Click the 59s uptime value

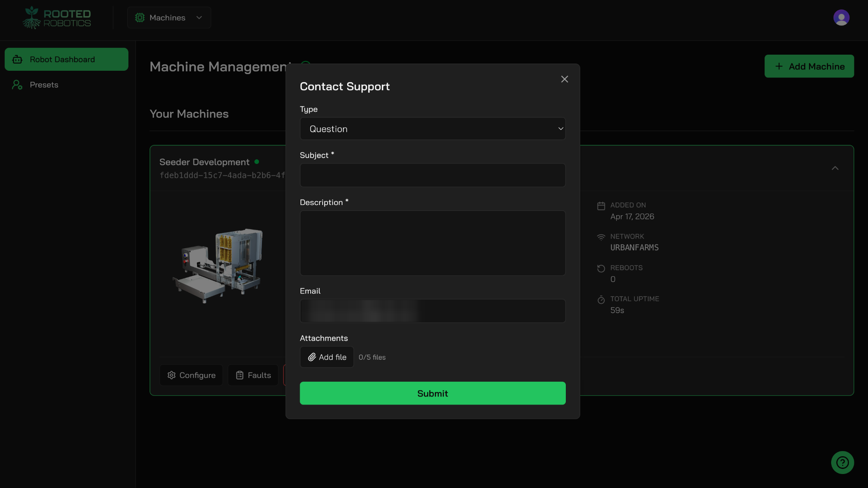617,310
